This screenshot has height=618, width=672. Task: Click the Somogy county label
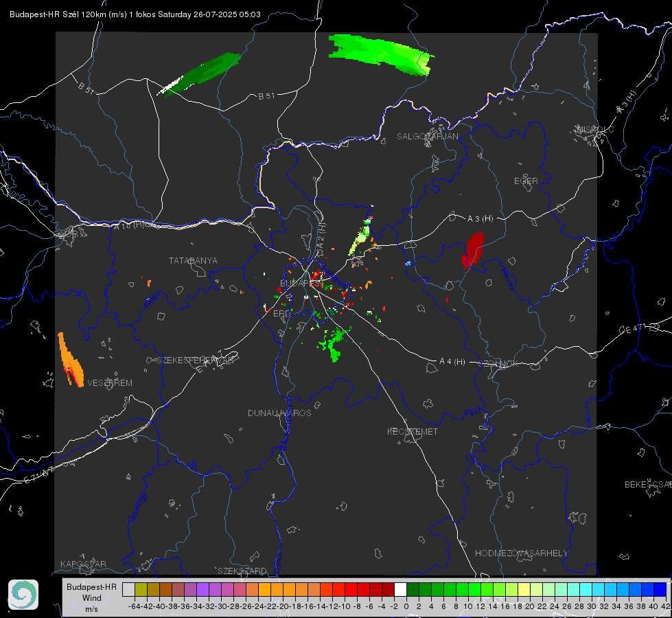(137, 507)
